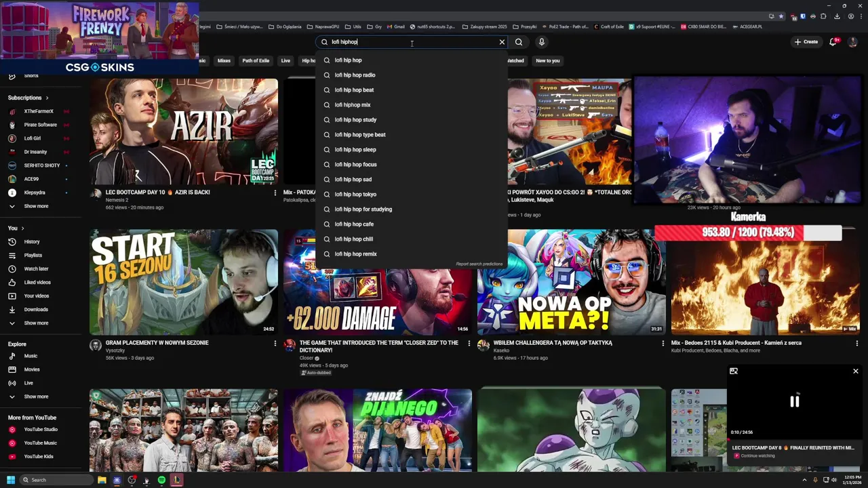Open YouTube notifications bell
868x488 pixels.
[833, 42]
